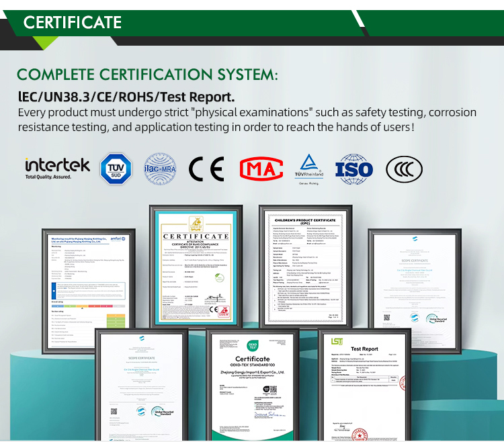Click the COMPLETE CERTIFICATION SYSTEM heading
The image size is (504, 442).
tap(147, 75)
